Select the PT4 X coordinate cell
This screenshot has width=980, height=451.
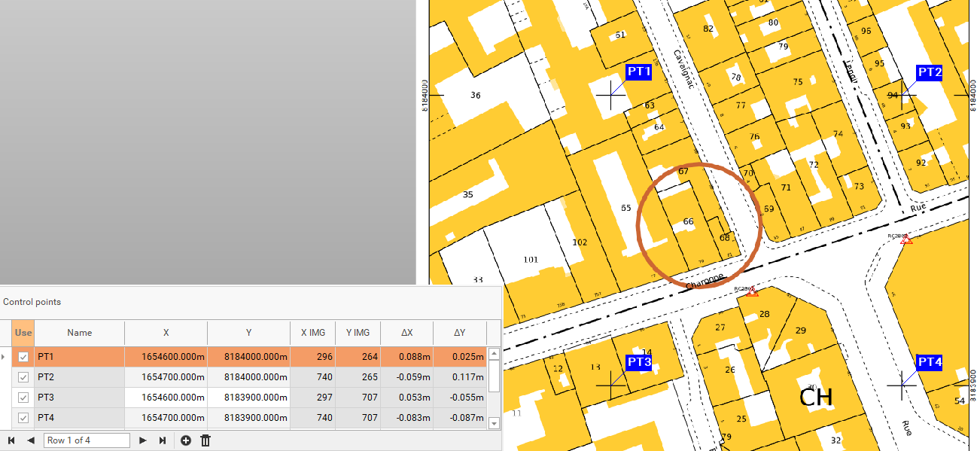point(166,418)
